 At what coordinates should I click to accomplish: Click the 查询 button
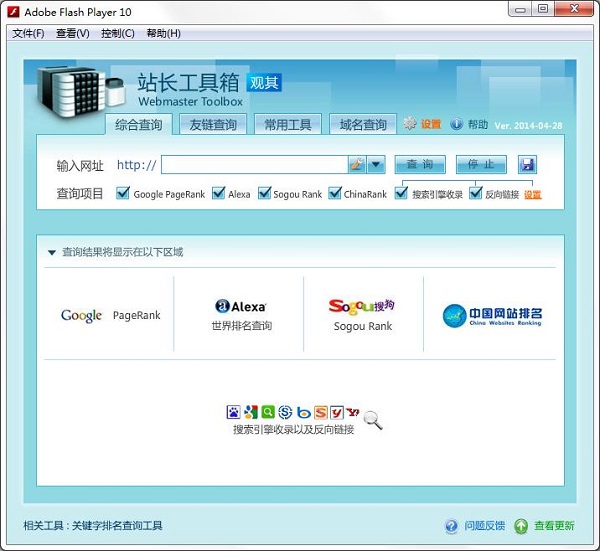420,165
